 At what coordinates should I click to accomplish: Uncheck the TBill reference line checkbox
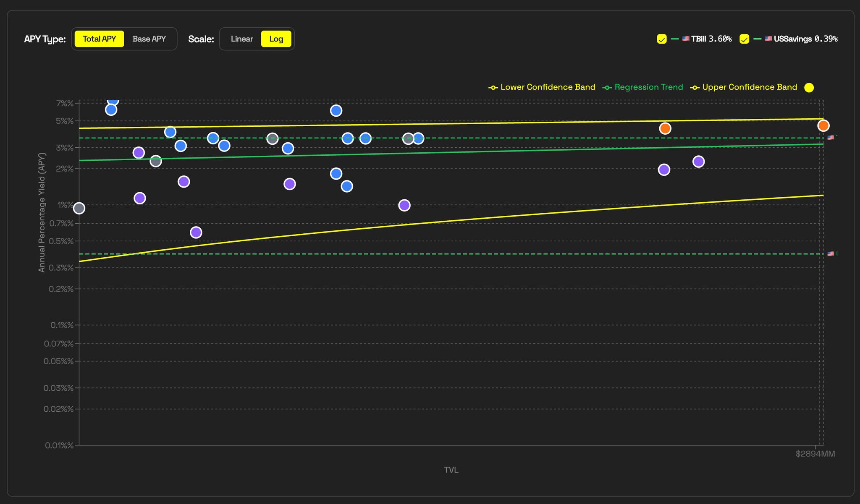click(x=661, y=39)
